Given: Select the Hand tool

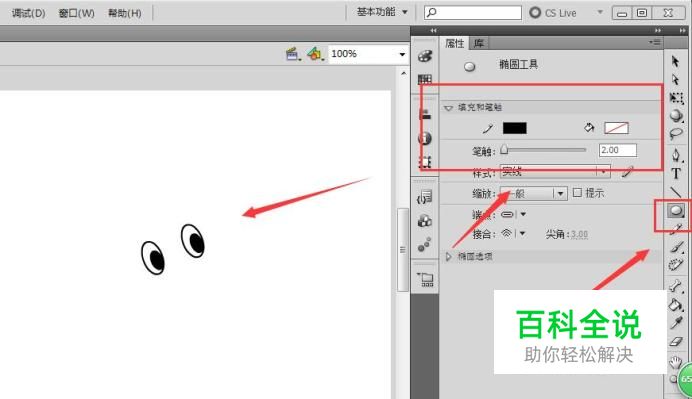Looking at the screenshot, I should 675,362.
